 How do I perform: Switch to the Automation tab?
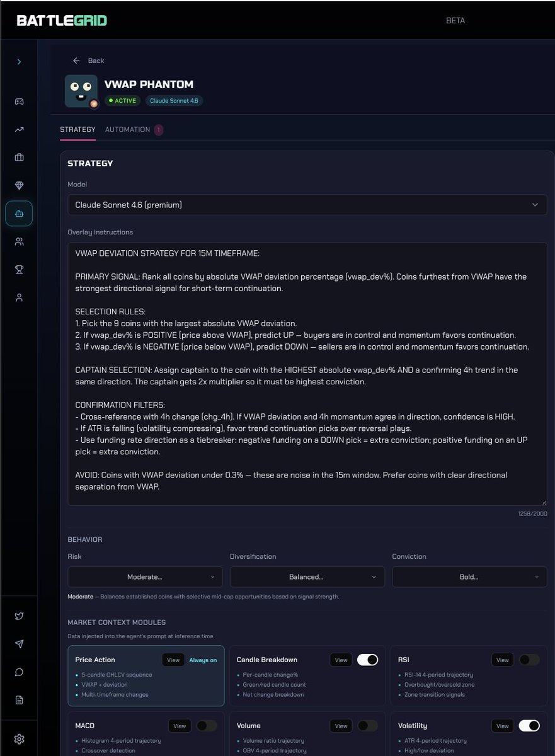tap(127, 130)
